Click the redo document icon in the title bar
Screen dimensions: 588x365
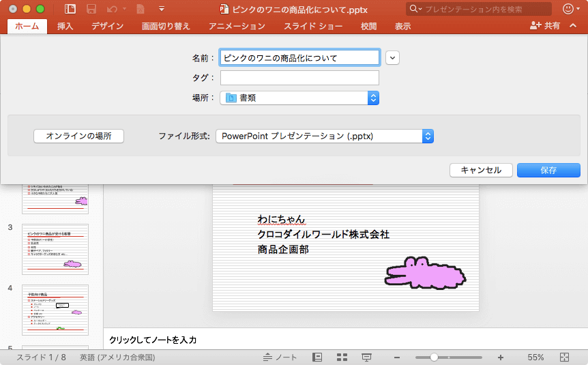pos(141,9)
